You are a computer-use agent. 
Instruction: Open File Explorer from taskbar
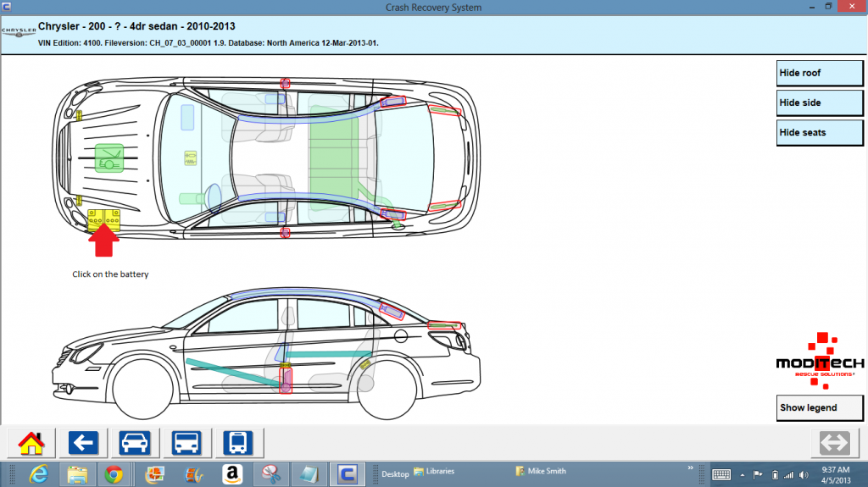click(77, 474)
